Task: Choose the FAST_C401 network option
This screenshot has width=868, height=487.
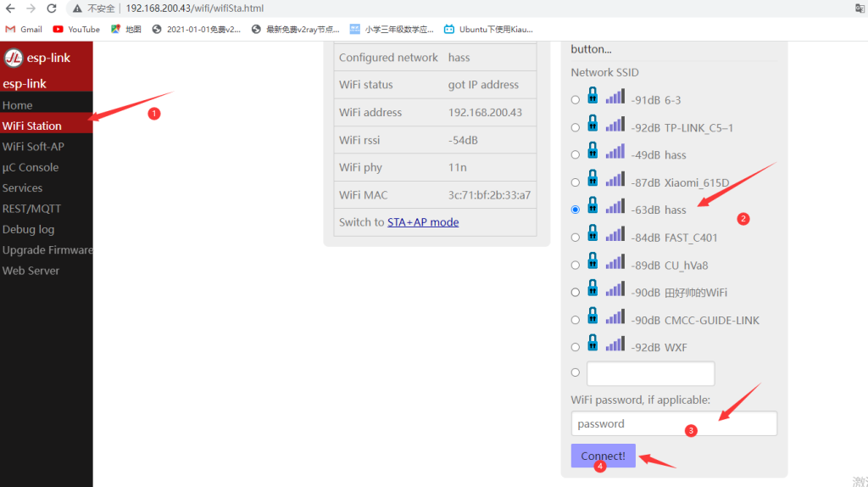Action: click(x=576, y=238)
